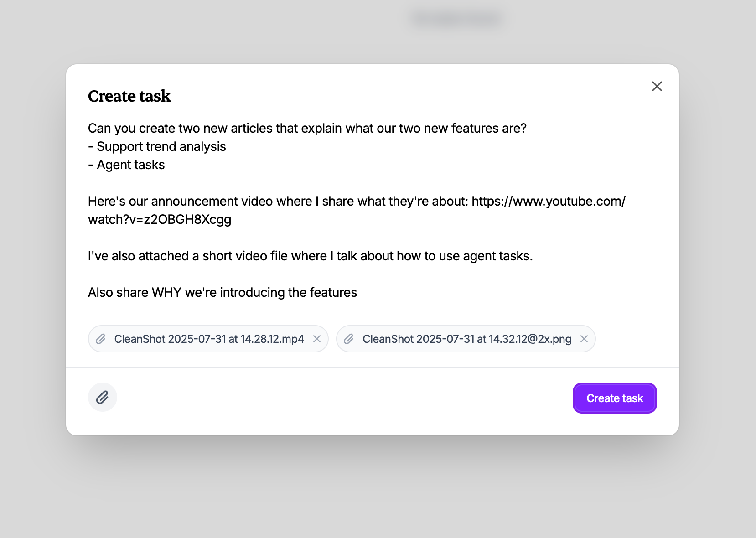756x538 pixels.
Task: Click the "Also share WHY" sentence
Action: (222, 292)
